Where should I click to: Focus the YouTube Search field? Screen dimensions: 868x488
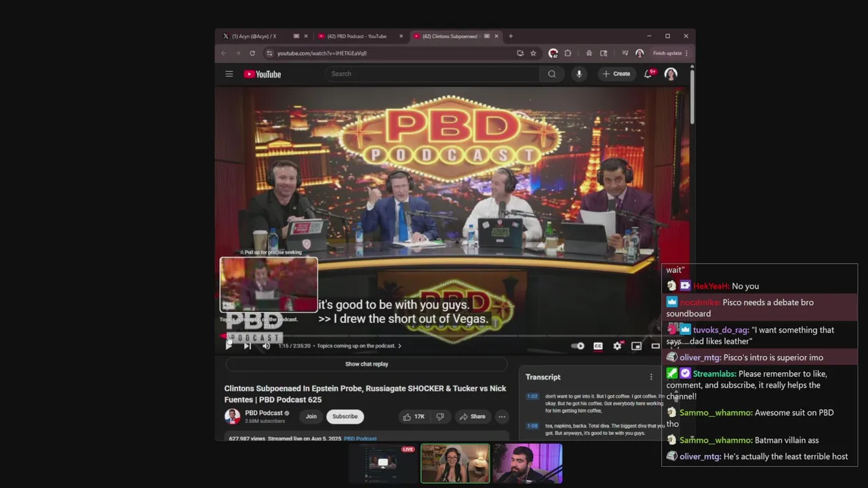[432, 74]
